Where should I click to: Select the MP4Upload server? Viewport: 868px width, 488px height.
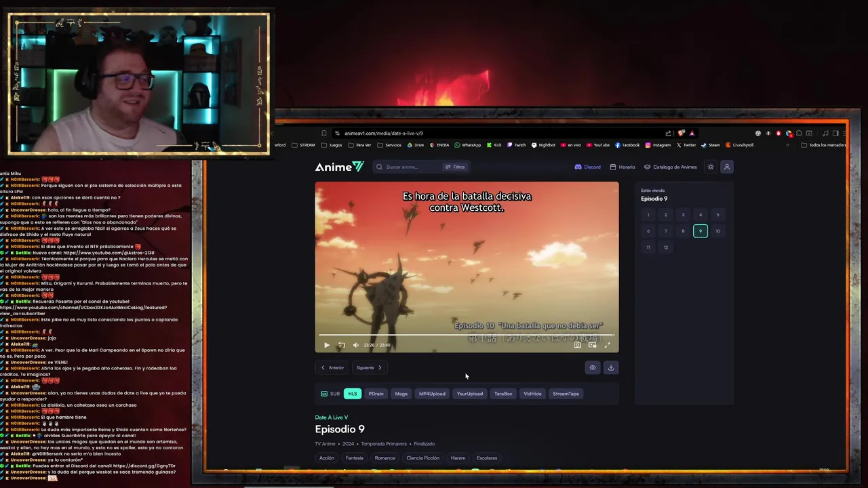click(x=432, y=394)
